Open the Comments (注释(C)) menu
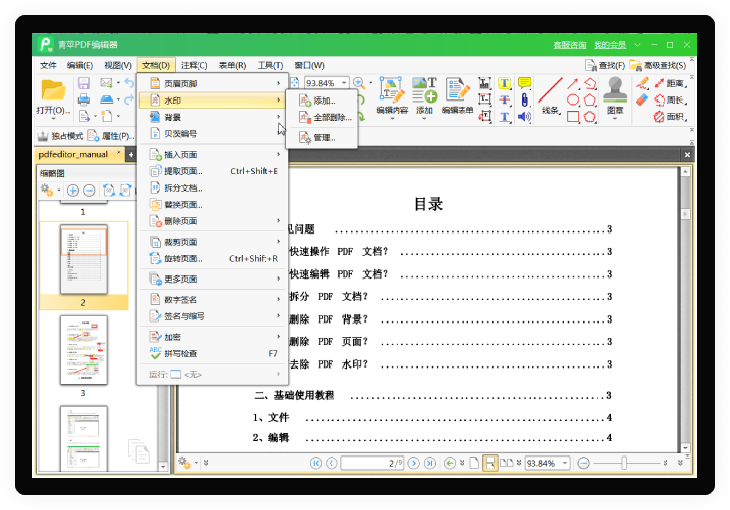730x510 pixels. pyautogui.click(x=194, y=65)
